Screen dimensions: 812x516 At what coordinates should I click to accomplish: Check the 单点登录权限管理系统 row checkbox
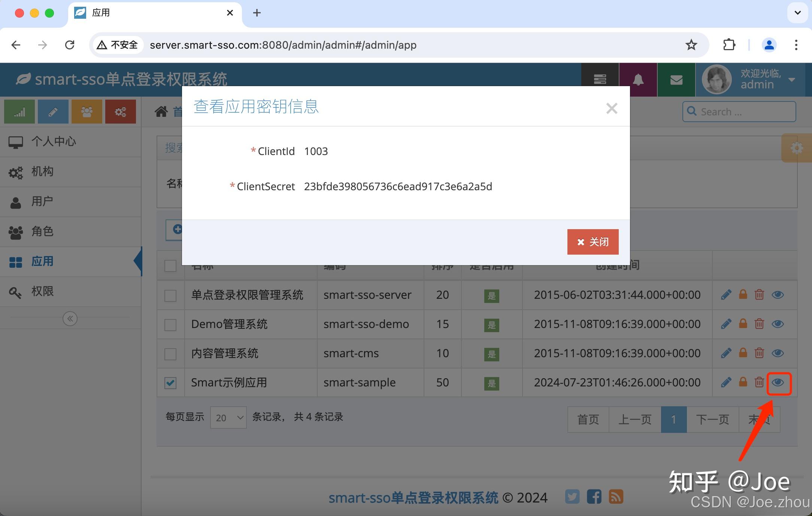pos(170,295)
